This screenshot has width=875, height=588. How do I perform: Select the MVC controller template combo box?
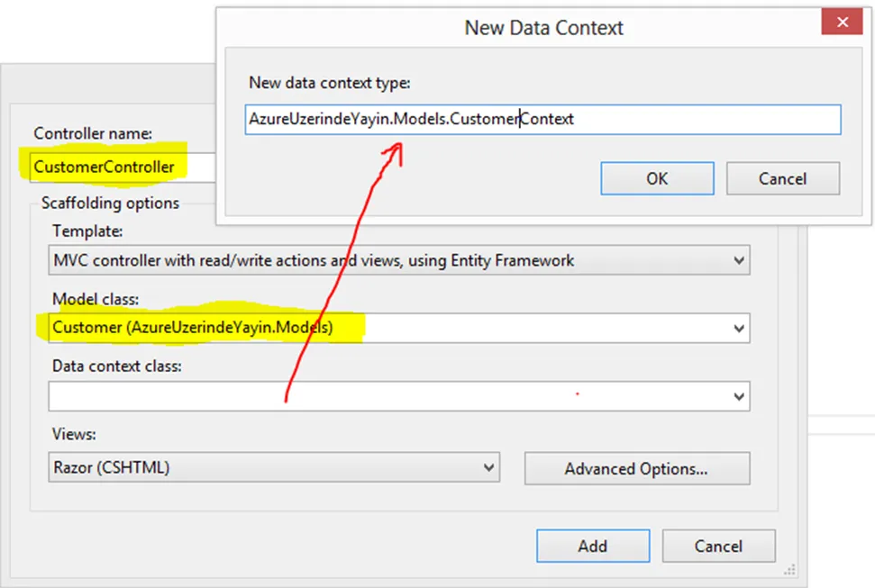[399, 260]
